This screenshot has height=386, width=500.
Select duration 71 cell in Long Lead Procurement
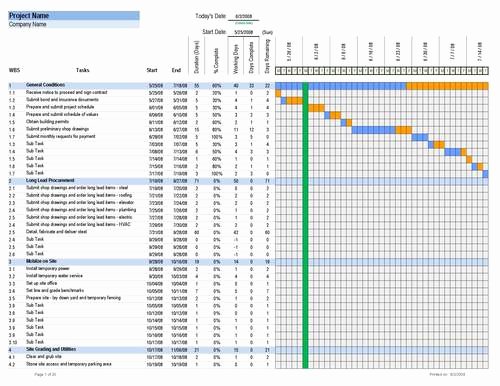pos(197,181)
